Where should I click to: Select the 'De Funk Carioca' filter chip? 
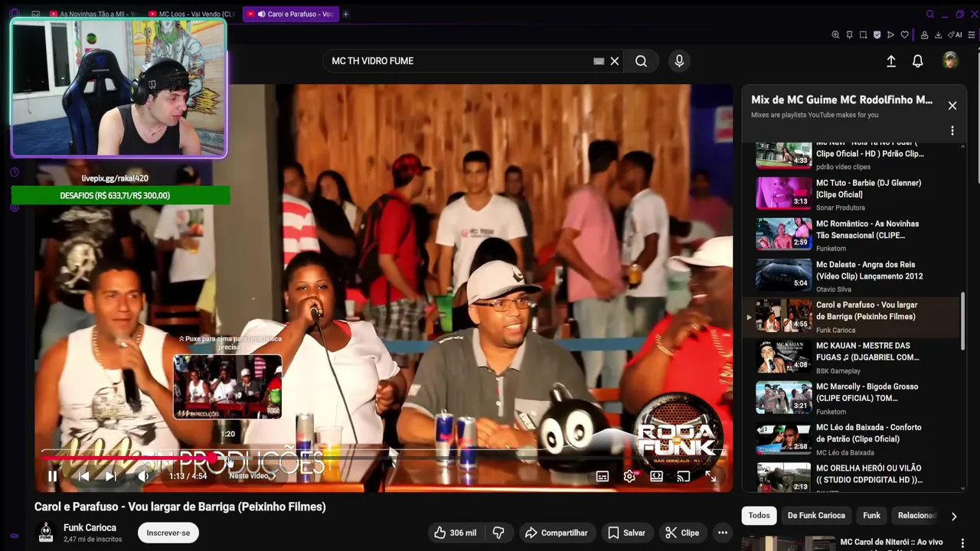click(816, 516)
